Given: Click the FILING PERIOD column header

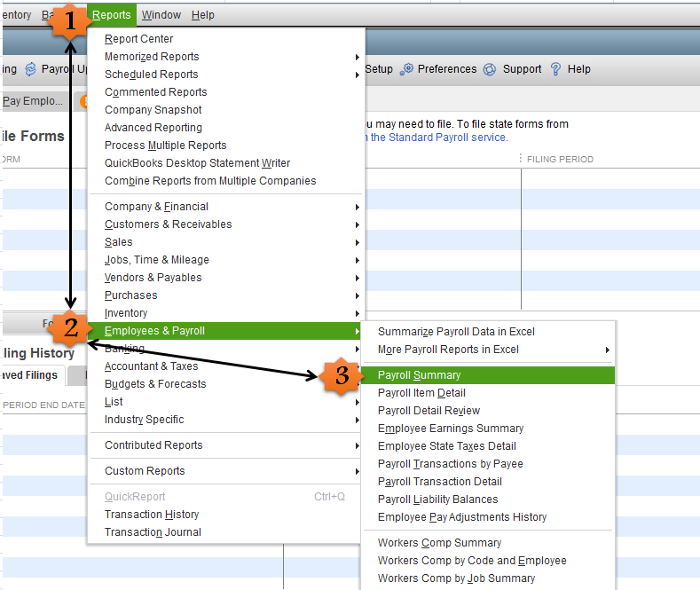Looking at the screenshot, I should tap(560, 160).
